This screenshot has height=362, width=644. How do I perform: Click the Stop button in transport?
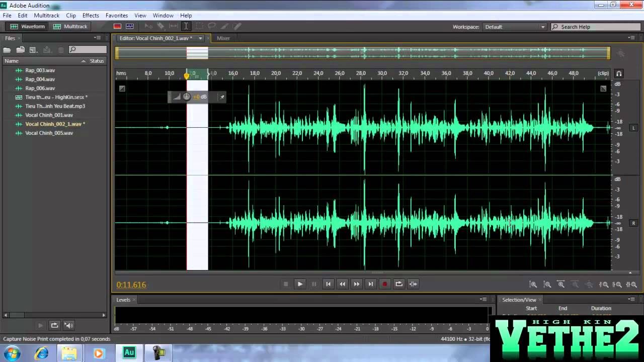click(x=286, y=284)
